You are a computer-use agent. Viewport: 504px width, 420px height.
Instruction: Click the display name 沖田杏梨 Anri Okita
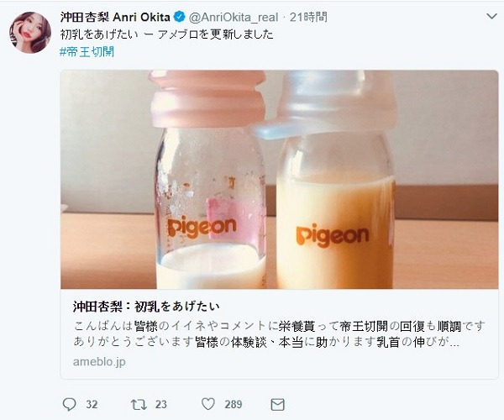click(x=115, y=17)
